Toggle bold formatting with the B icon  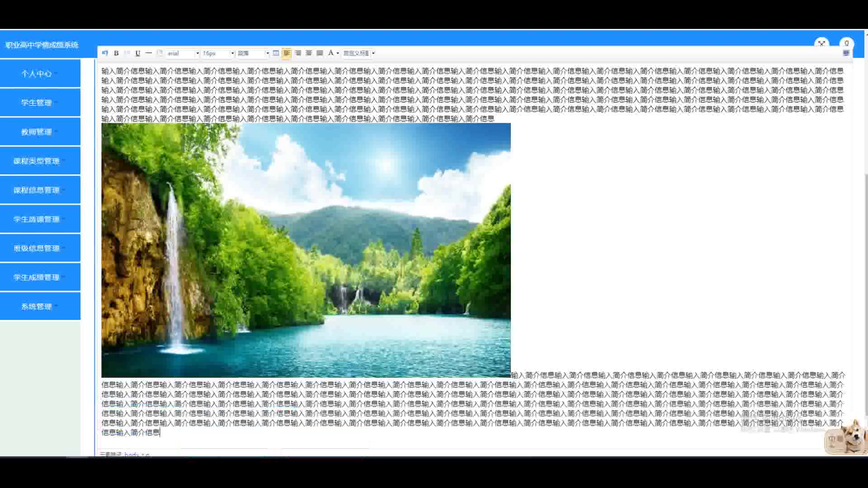[116, 53]
